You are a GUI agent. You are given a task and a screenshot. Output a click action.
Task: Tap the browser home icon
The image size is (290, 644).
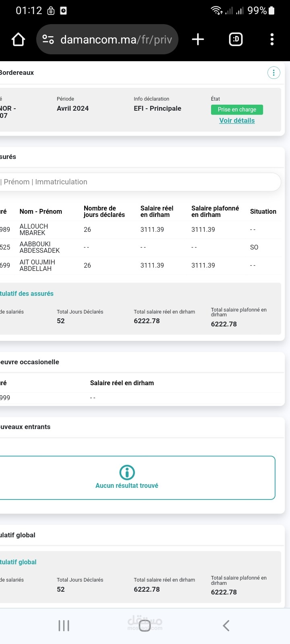coord(18,39)
